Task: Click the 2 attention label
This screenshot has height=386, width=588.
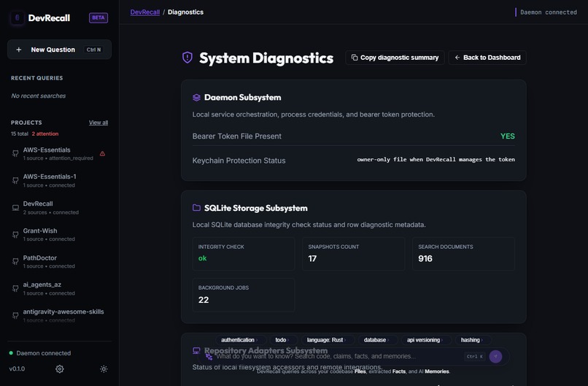Action: [45, 134]
